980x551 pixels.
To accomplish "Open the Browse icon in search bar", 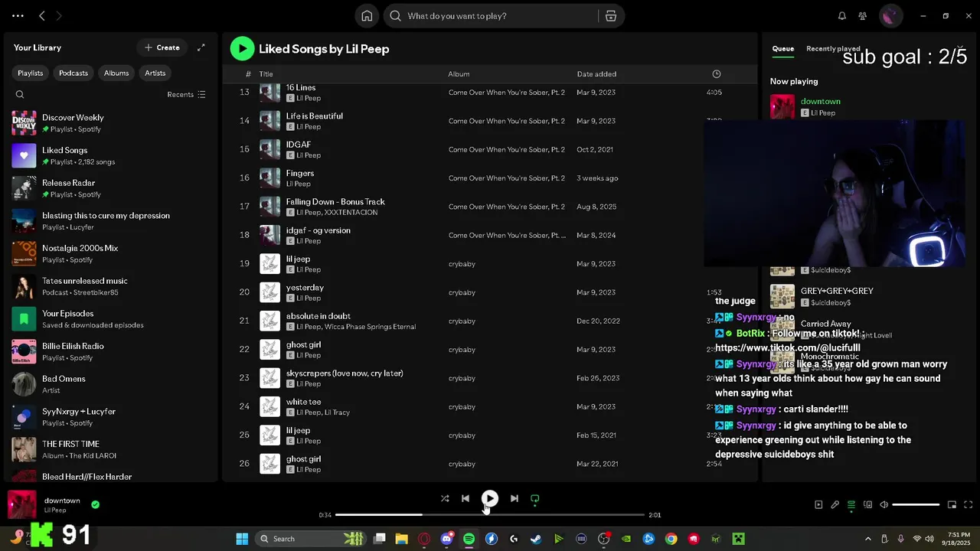I will pos(611,16).
